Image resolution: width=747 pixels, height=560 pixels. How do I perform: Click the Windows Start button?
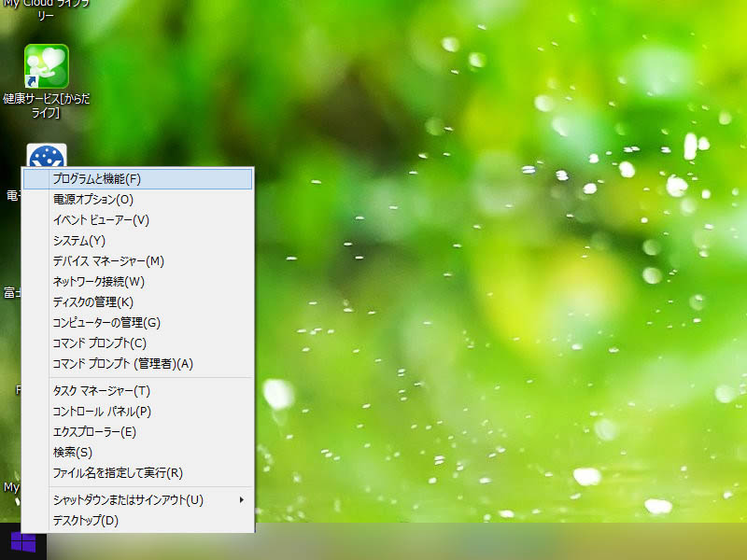pos(22,542)
